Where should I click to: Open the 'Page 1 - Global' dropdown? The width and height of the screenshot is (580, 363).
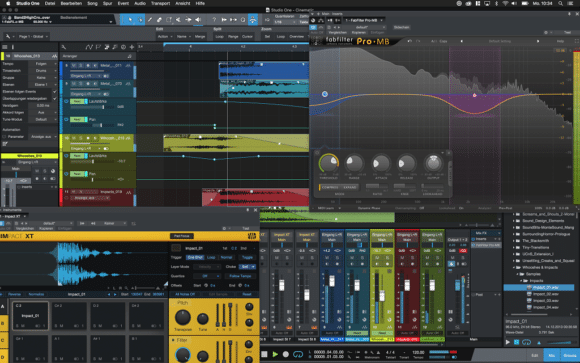(33, 37)
